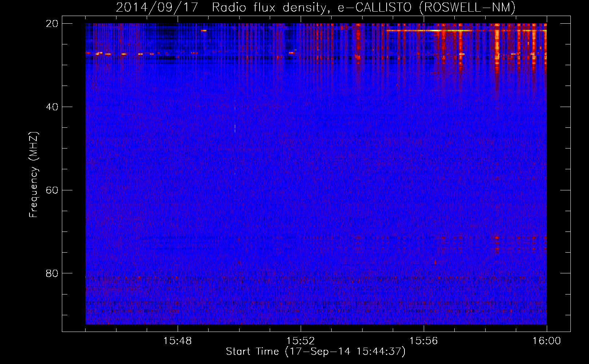Image resolution: width=589 pixels, height=364 pixels.
Task: Click the 20 MHz frequency tick label
Action: coord(52,24)
